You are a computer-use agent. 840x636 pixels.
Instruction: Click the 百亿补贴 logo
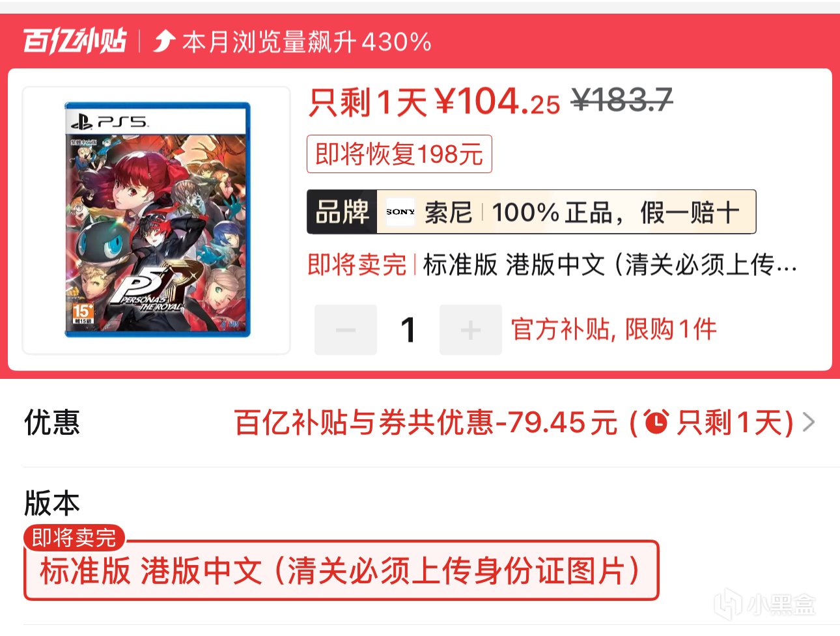tap(75, 41)
